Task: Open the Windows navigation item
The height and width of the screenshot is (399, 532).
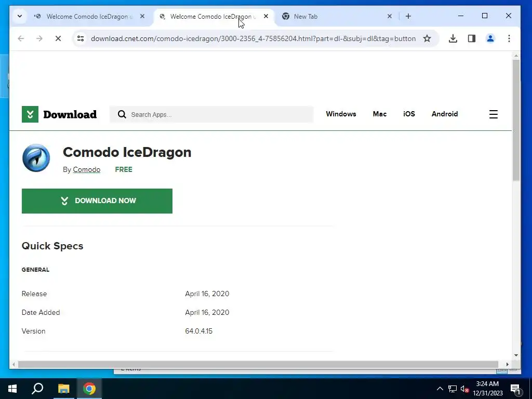Action: (x=341, y=114)
